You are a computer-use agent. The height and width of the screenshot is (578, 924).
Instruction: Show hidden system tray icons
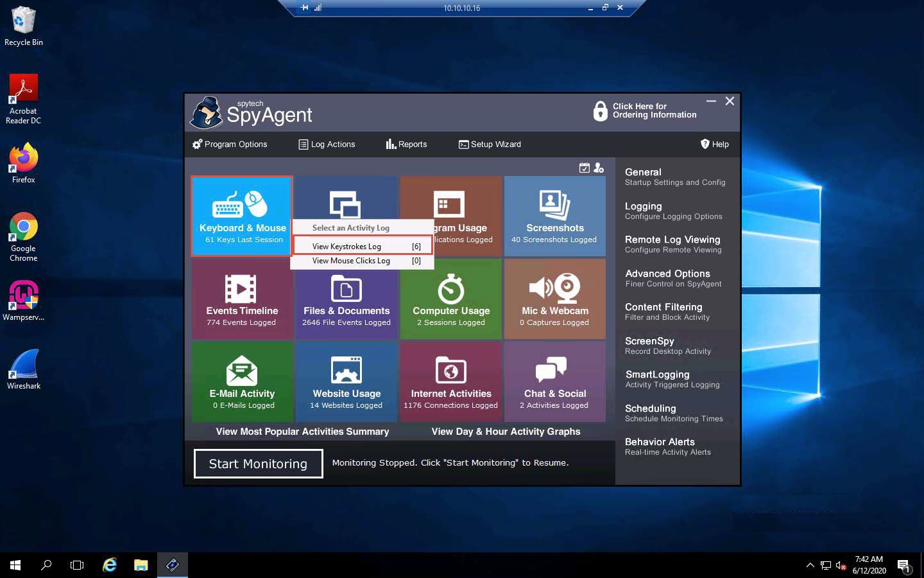coord(810,565)
